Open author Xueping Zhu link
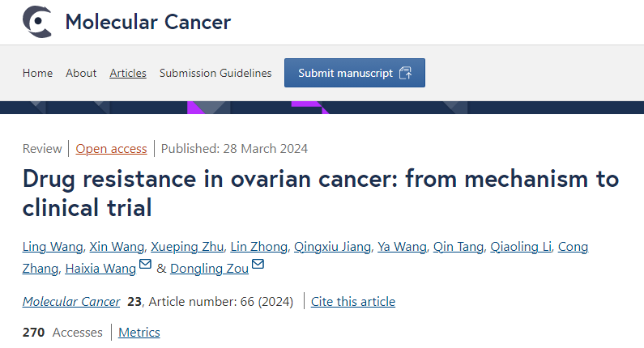This screenshot has width=644, height=348. point(187,247)
